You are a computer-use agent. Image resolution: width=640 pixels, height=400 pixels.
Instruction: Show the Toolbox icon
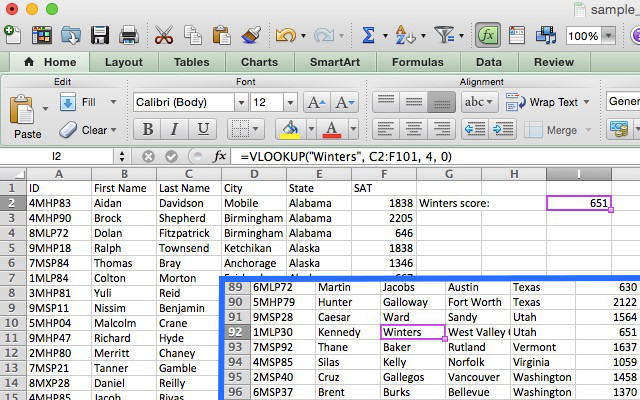517,36
